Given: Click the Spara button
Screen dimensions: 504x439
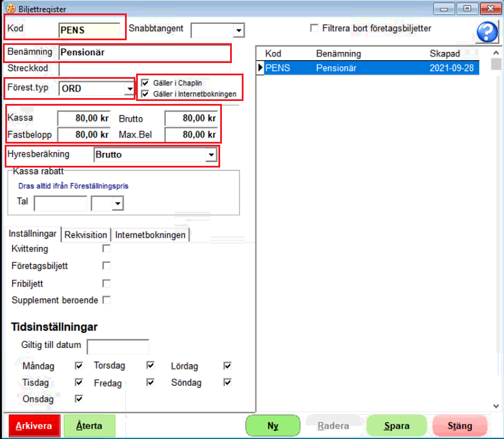Looking at the screenshot, I should [x=397, y=426].
